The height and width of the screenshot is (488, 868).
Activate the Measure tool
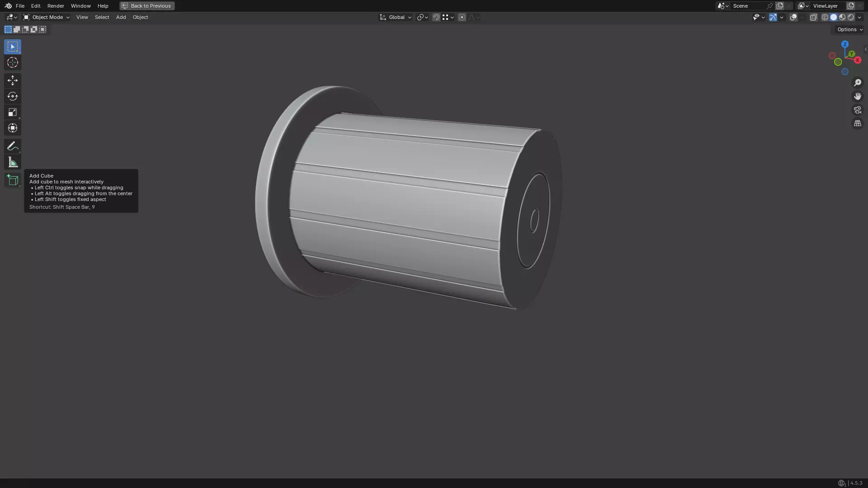pyautogui.click(x=12, y=162)
